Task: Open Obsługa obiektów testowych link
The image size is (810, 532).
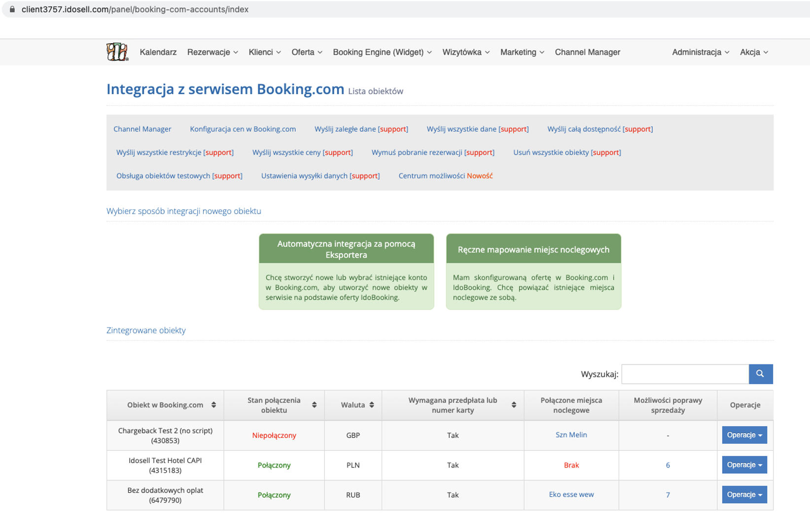Action: pos(179,176)
